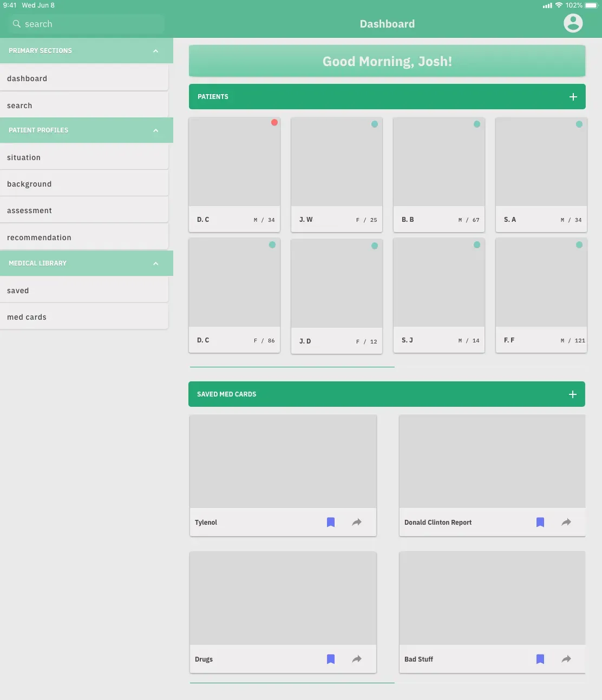This screenshot has width=602, height=700.
Task: Click status dot on J.W patient card
Action: [375, 124]
